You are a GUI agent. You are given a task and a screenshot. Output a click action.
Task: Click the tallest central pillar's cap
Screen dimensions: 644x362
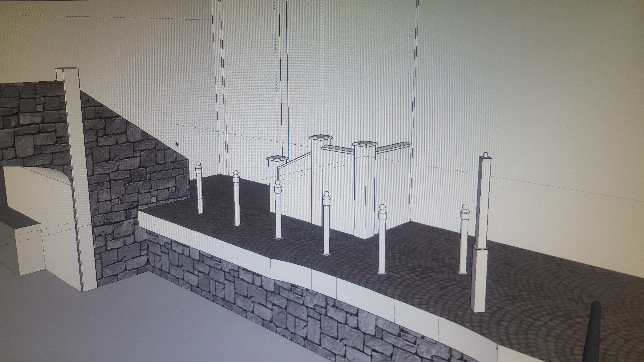point(321,137)
